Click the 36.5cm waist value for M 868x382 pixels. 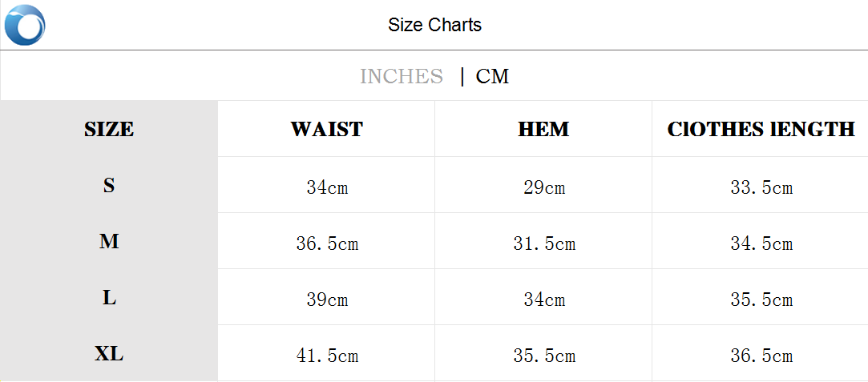pos(327,244)
